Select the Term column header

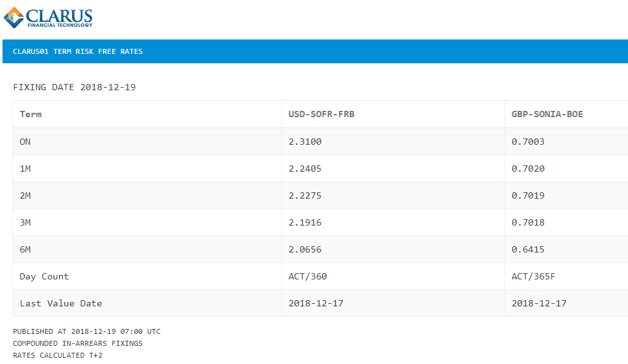pos(31,114)
